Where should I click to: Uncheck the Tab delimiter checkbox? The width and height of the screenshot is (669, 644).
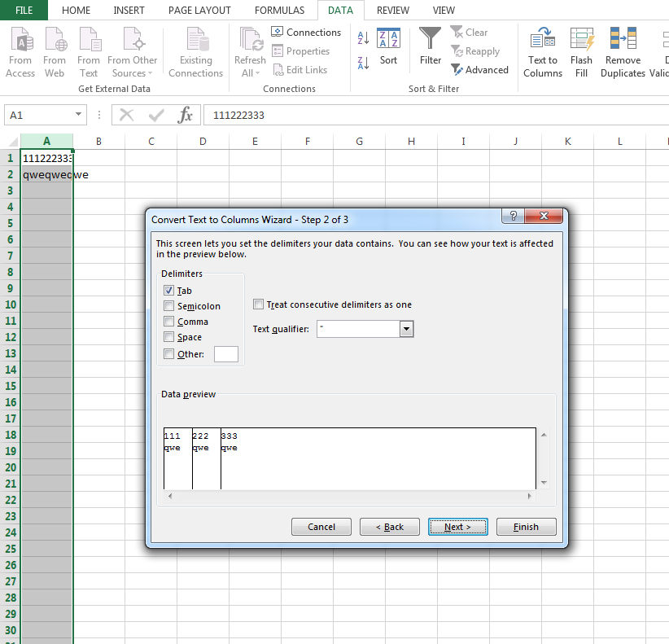tap(169, 291)
